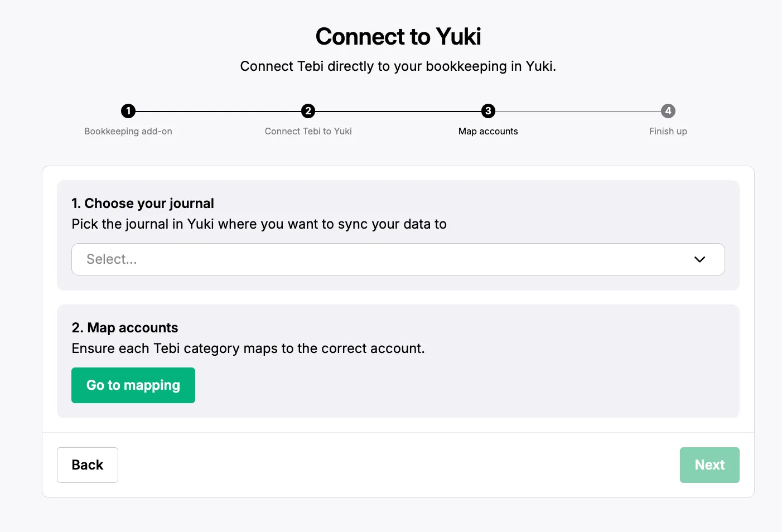Click the "Select..." placeholder text in journal field
The image size is (782, 532).
(112, 259)
